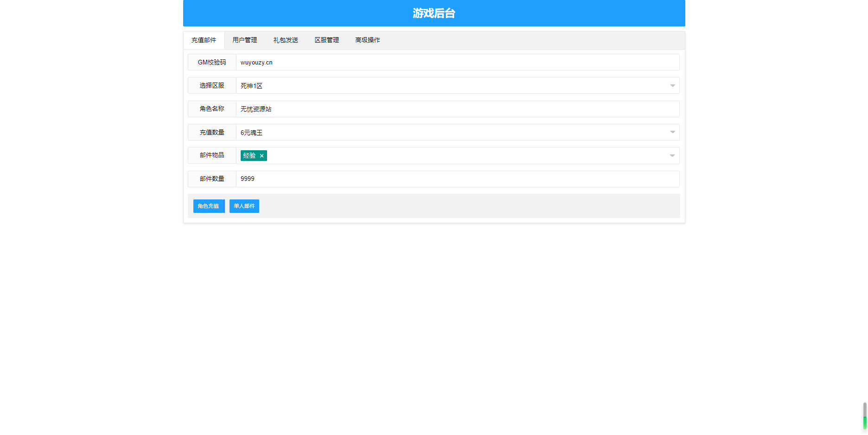Click the 经验 tag text
Screen dimensions: 868x435
pyautogui.click(x=249, y=156)
